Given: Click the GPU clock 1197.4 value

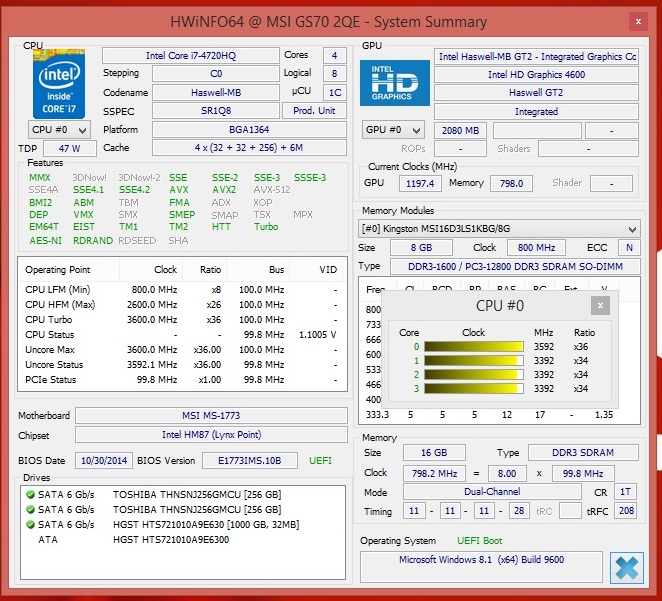Looking at the screenshot, I should click(420, 184).
